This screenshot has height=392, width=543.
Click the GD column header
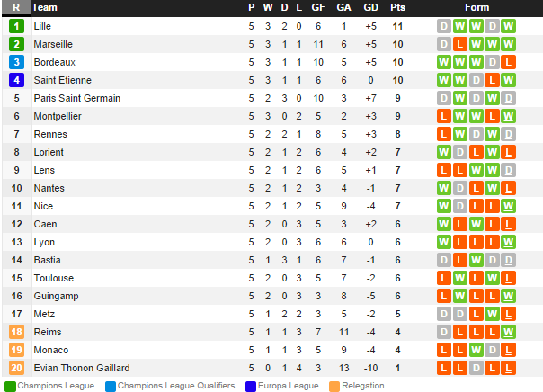pos(370,7)
